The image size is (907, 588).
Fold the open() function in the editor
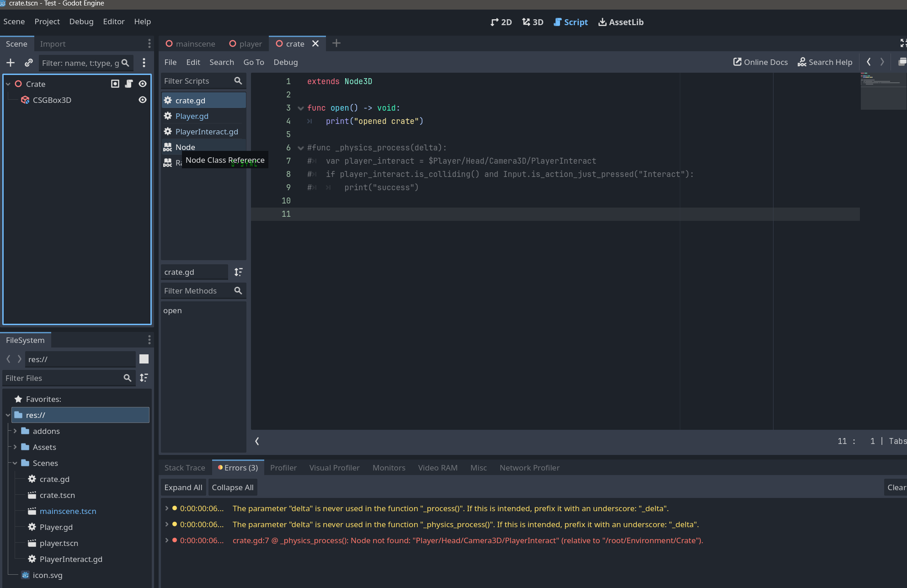coord(300,108)
